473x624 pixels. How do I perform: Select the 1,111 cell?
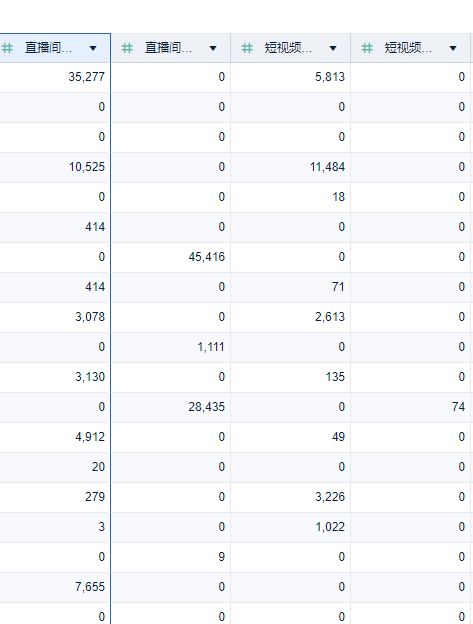tap(171, 347)
